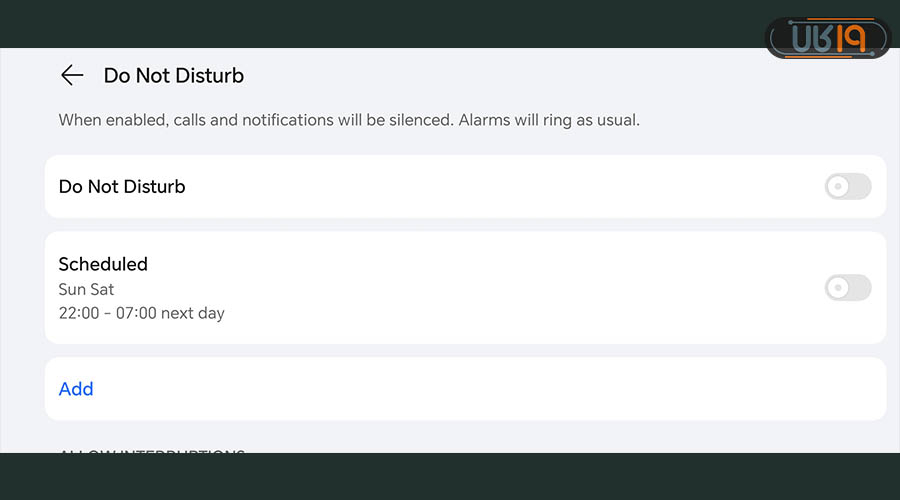
Task: Go back using the left arrow icon
Action: tap(71, 75)
